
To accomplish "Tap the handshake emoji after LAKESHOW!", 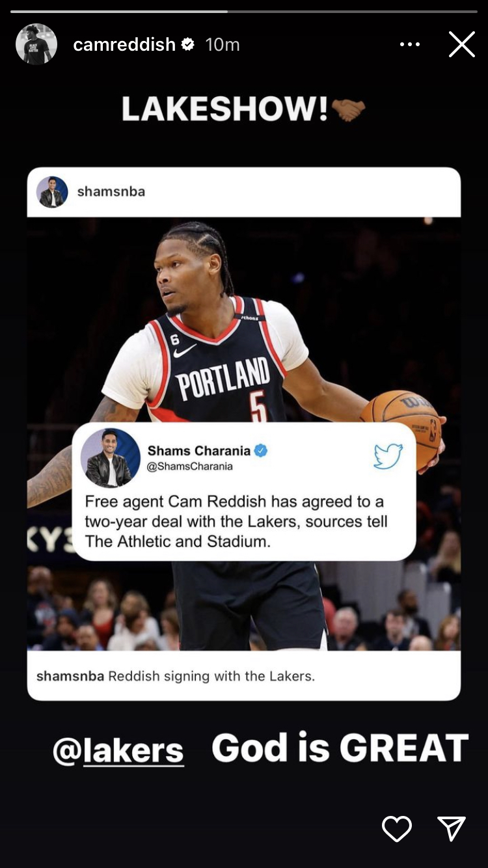I will [349, 109].
